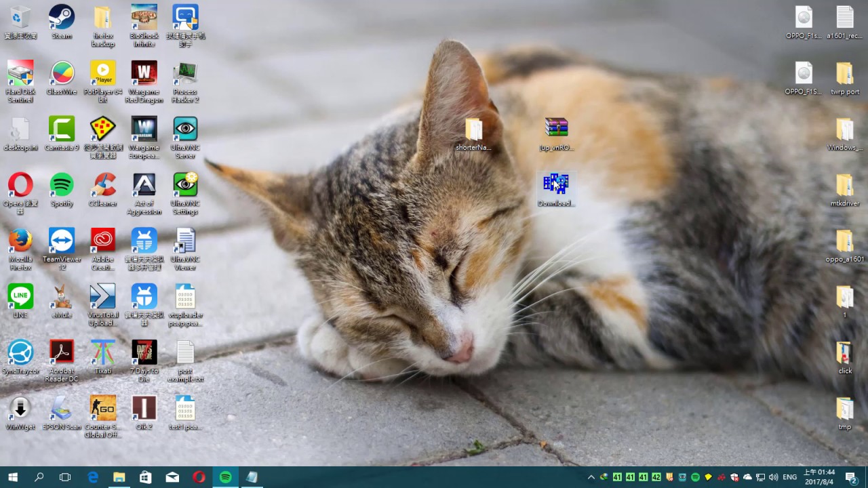Viewport: 868px width, 488px height.
Task: Select the Tixati desktop shortcut
Action: (103, 357)
